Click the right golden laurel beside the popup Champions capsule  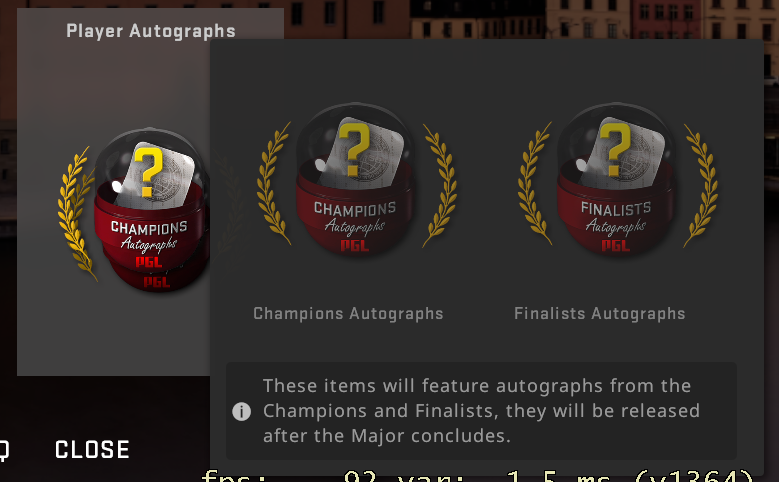pos(440,185)
